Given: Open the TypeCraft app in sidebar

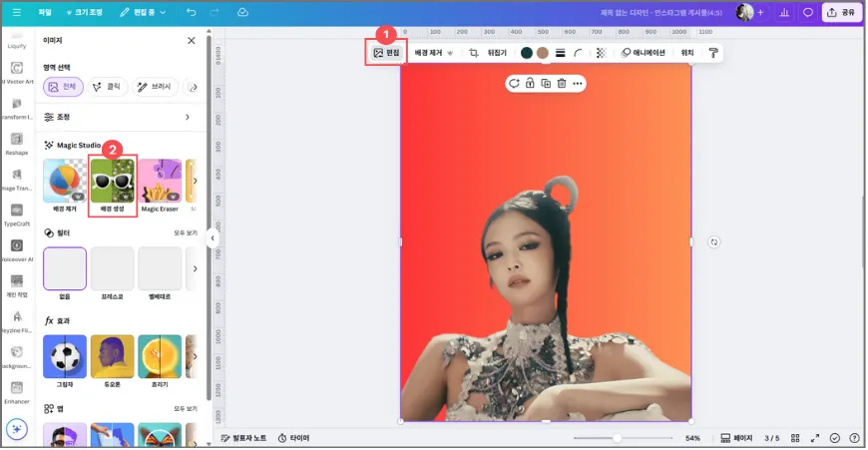Looking at the screenshot, I should [17, 216].
